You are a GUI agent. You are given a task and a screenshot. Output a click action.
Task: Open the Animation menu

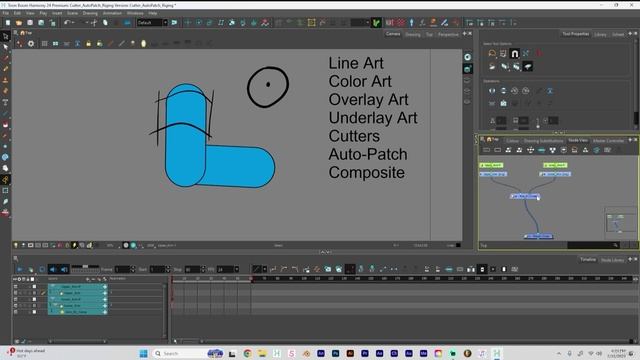tap(112, 13)
